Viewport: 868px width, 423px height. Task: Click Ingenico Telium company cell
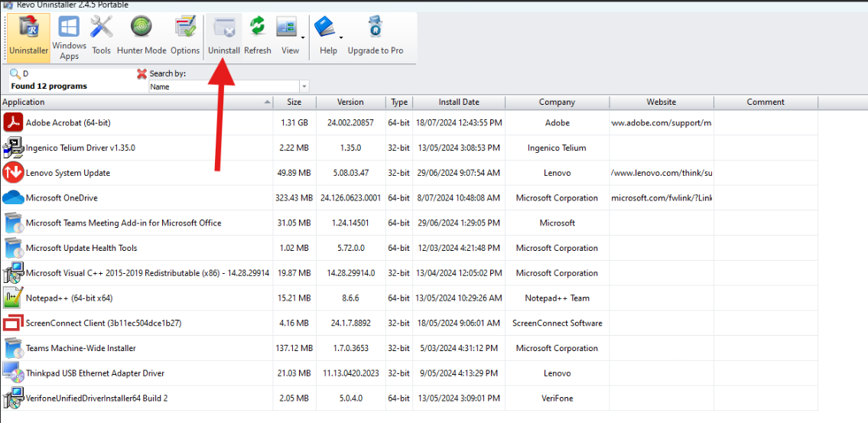coord(557,148)
